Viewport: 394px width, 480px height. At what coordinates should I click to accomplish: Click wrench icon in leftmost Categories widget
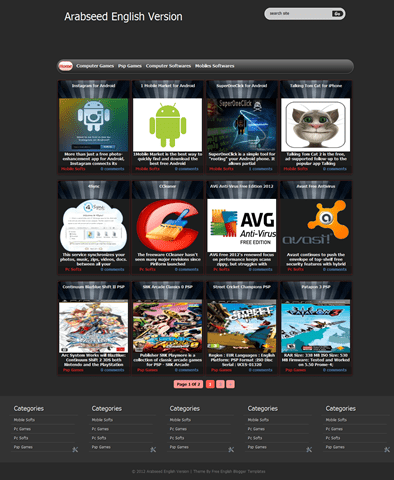pyautogui.click(x=75, y=450)
